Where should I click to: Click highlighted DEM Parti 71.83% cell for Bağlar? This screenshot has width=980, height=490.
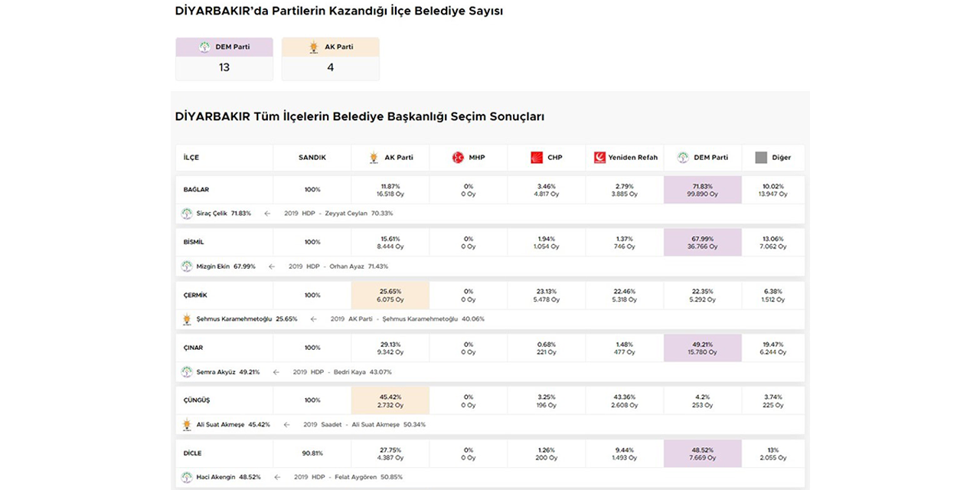click(702, 190)
